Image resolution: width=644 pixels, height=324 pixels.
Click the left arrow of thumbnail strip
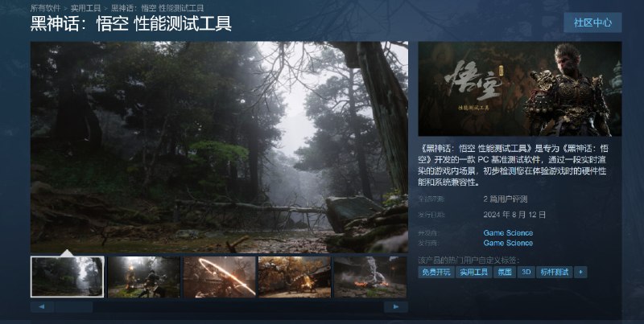[42, 307]
